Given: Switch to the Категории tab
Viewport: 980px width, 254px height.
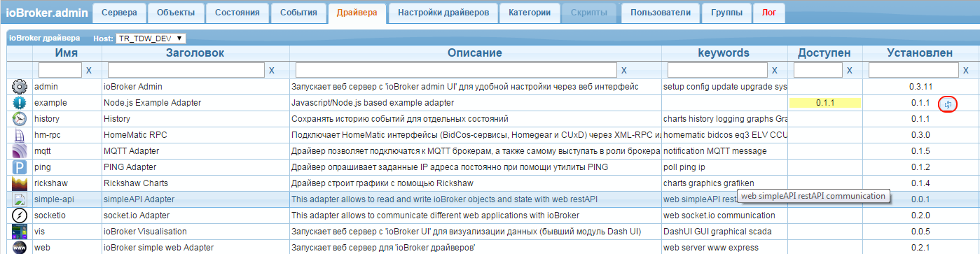Looking at the screenshot, I should [x=529, y=12].
